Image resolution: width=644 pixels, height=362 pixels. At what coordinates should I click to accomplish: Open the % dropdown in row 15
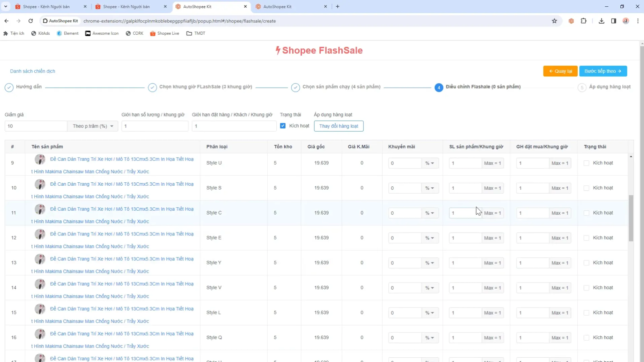tap(430, 313)
